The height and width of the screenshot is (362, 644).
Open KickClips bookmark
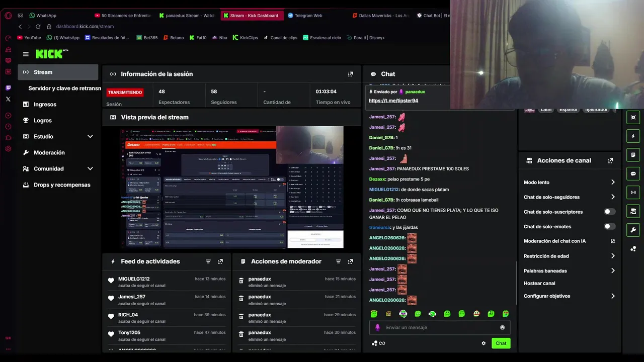tap(245, 38)
